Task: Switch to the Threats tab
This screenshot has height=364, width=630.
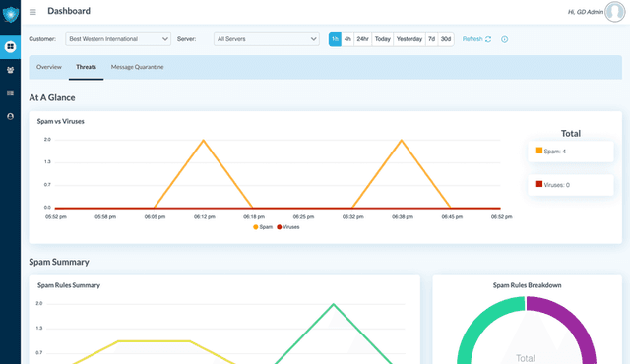Action: [86, 67]
